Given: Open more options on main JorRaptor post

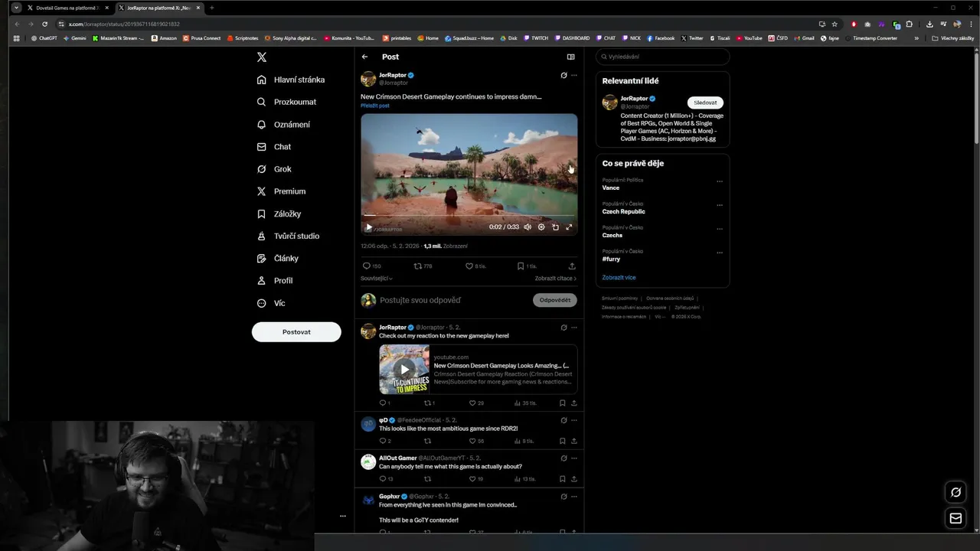Looking at the screenshot, I should pyautogui.click(x=574, y=75).
